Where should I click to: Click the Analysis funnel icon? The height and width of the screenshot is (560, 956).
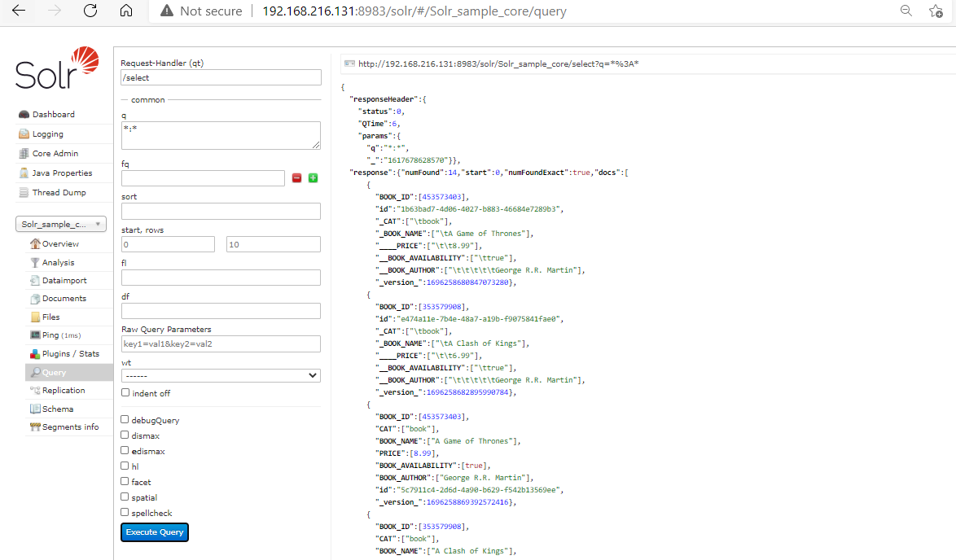(x=35, y=262)
